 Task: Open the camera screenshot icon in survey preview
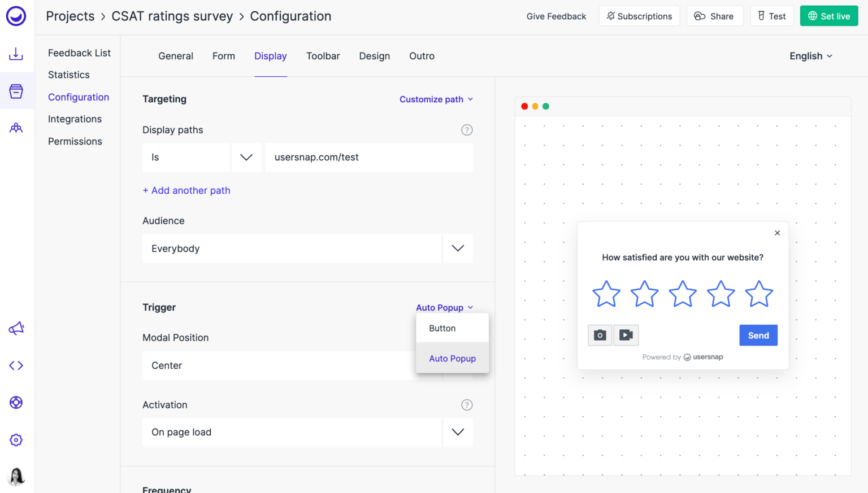(x=600, y=335)
